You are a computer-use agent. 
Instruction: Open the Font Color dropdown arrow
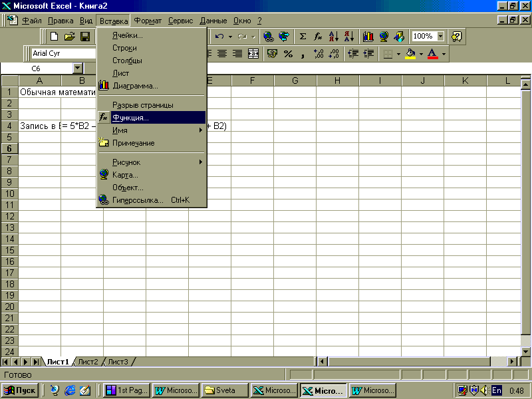444,54
